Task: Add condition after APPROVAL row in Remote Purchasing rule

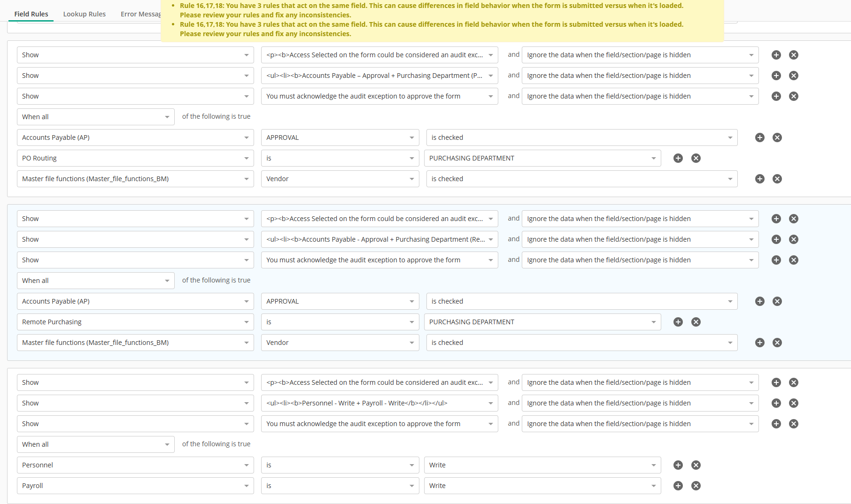Action: click(x=760, y=301)
